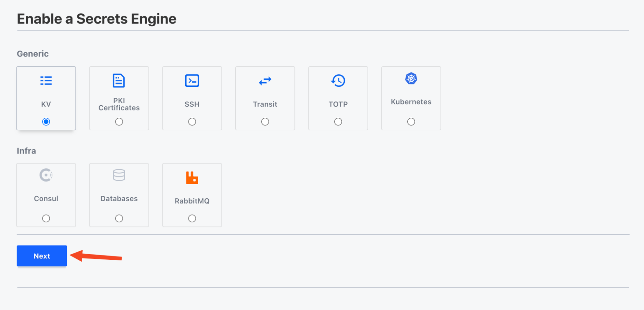This screenshot has width=644, height=310.
Task: Click the Kubernetes wheel icon
Action: point(411,79)
